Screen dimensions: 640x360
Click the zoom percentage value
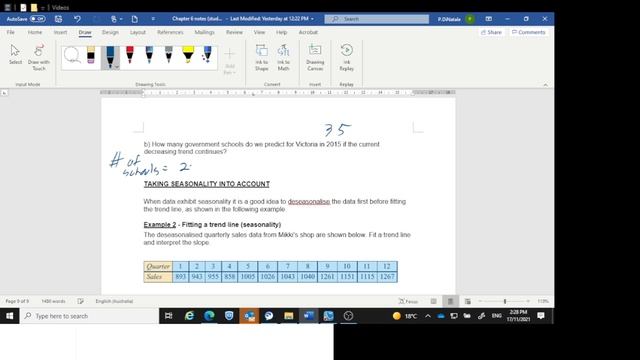tap(543, 301)
